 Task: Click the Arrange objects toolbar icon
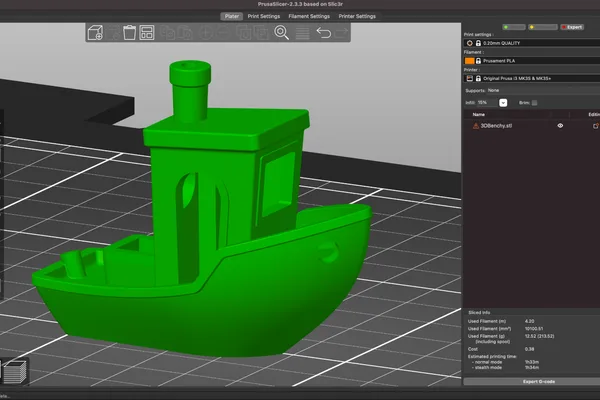pos(147,33)
